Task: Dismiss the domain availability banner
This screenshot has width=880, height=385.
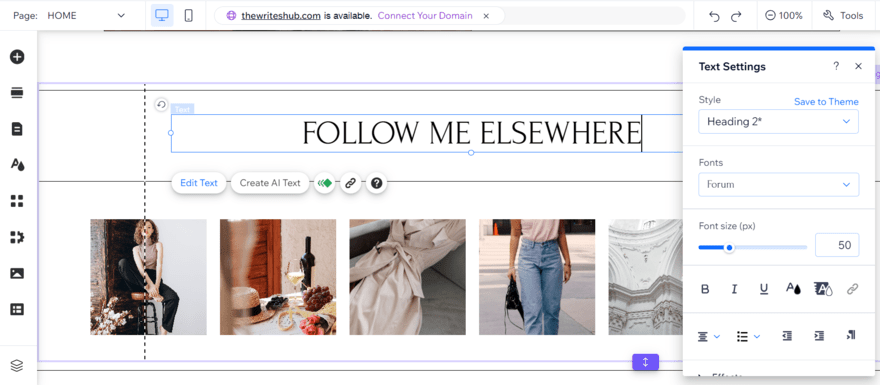Action: point(486,16)
